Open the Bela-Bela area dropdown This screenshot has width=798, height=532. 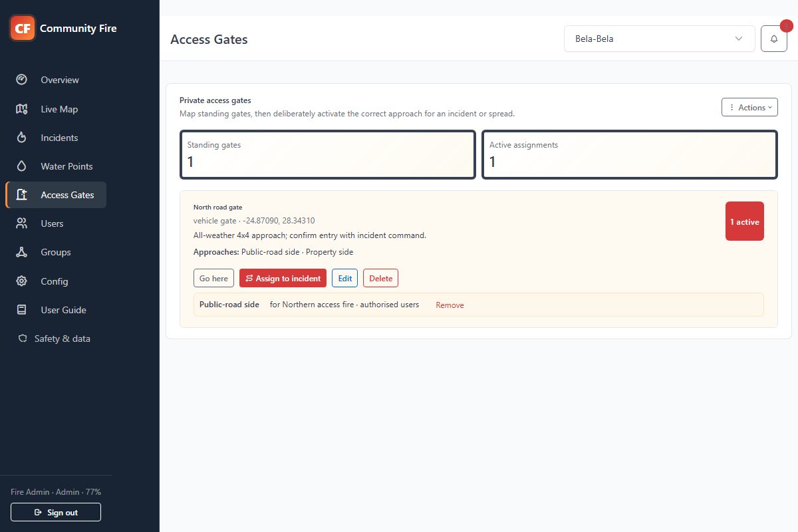pos(659,39)
